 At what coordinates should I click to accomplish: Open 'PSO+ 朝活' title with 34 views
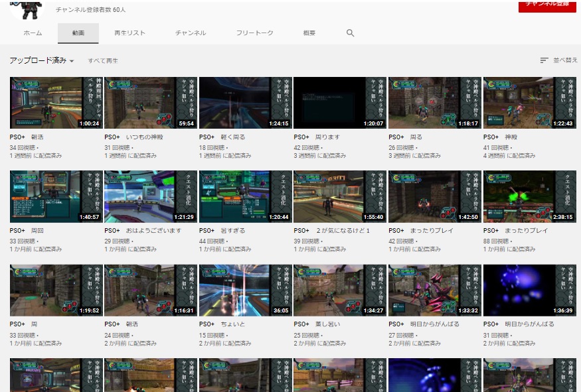pyautogui.click(x=27, y=137)
